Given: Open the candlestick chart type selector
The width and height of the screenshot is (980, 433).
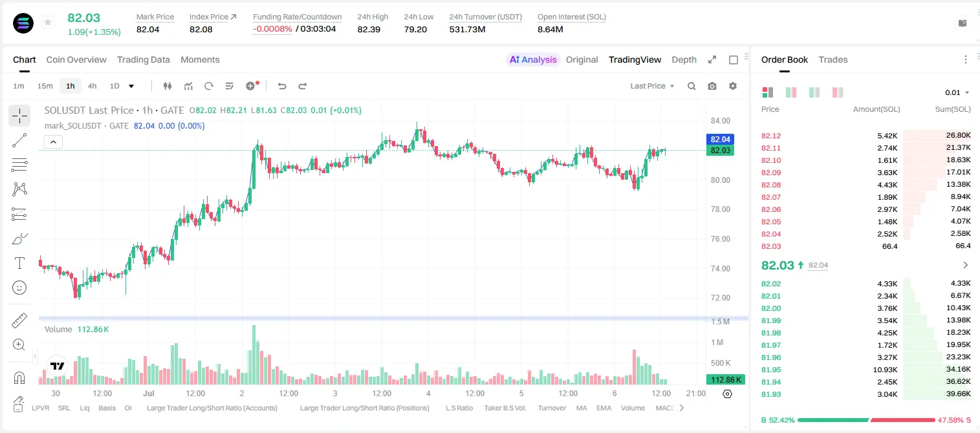Looking at the screenshot, I should coord(168,86).
